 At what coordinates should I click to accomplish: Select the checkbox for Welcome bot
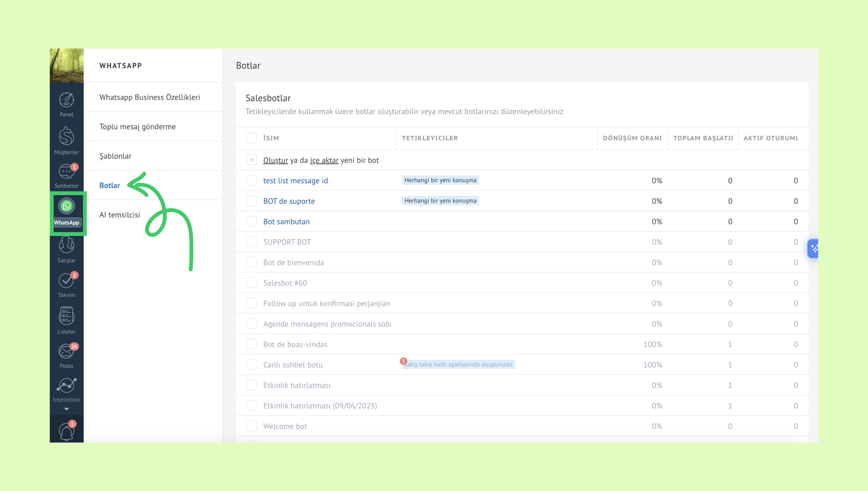[x=251, y=426]
